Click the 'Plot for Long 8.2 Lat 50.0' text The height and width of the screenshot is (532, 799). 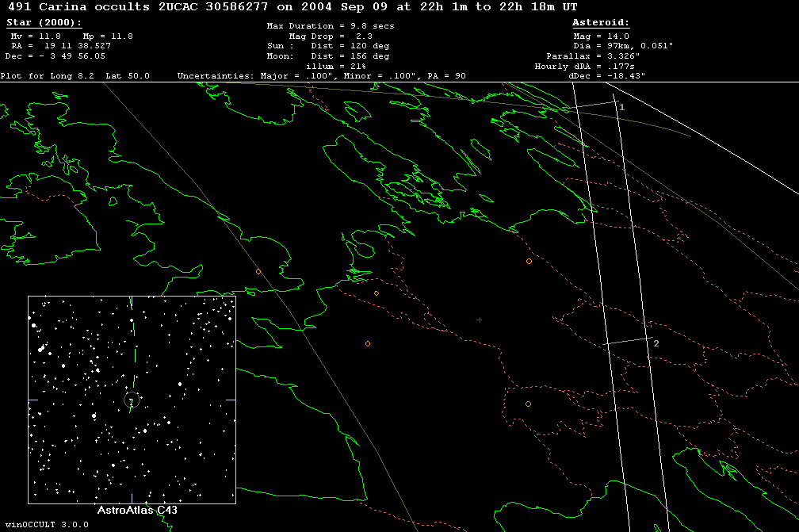point(81,76)
